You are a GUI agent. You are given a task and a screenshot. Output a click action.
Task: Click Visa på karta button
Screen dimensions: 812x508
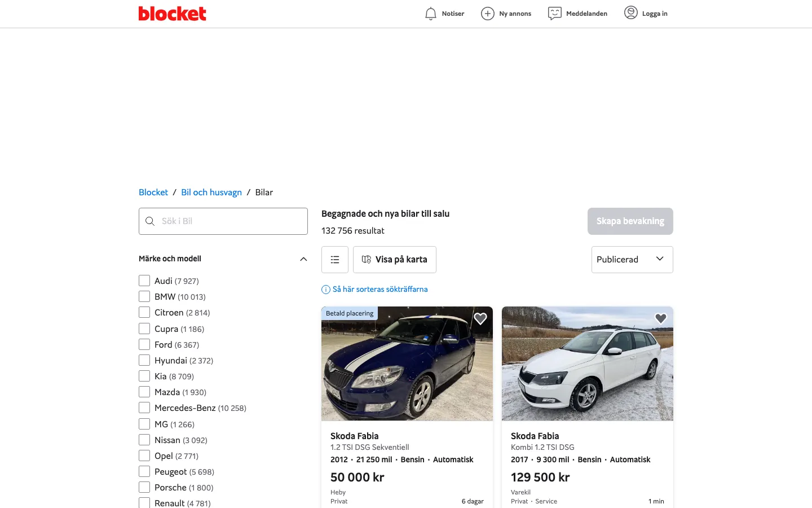tap(395, 260)
